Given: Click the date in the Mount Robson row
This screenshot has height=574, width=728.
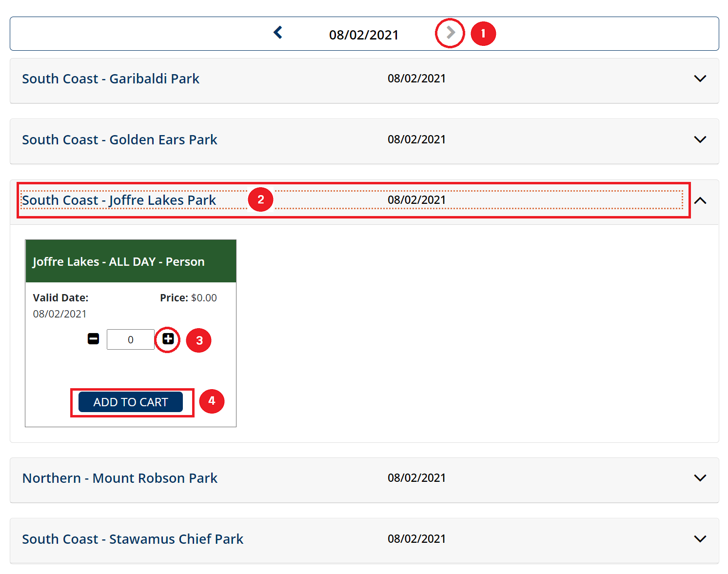Looking at the screenshot, I should tap(416, 478).
